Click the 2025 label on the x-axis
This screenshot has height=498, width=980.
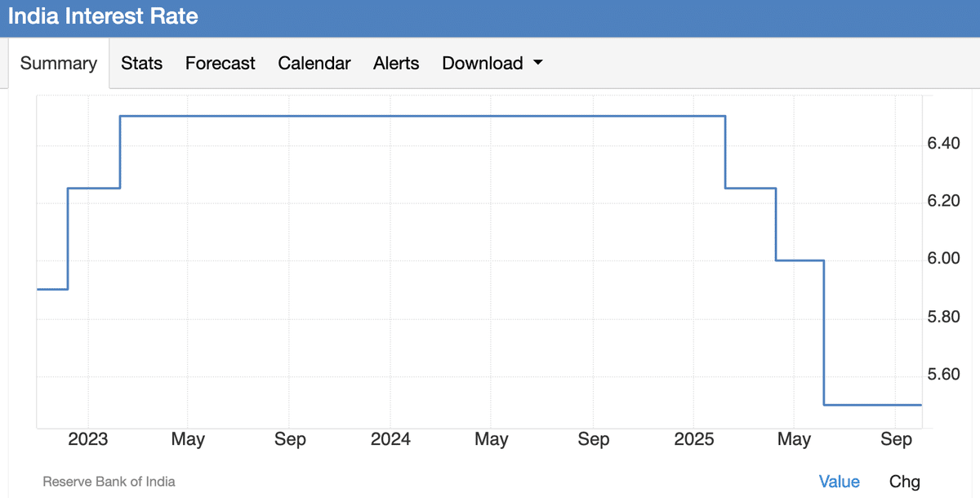point(693,439)
